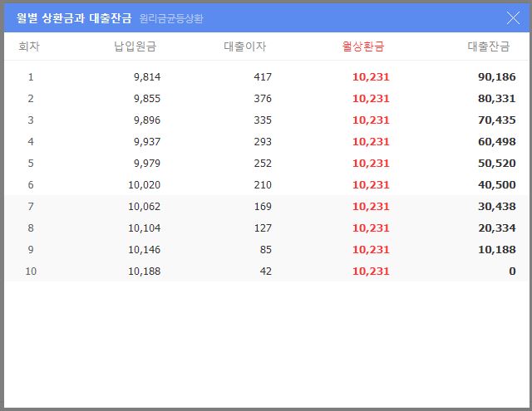This screenshot has width=532, height=411.
Task: Click the red 월상환금 column header
Action: (363, 46)
